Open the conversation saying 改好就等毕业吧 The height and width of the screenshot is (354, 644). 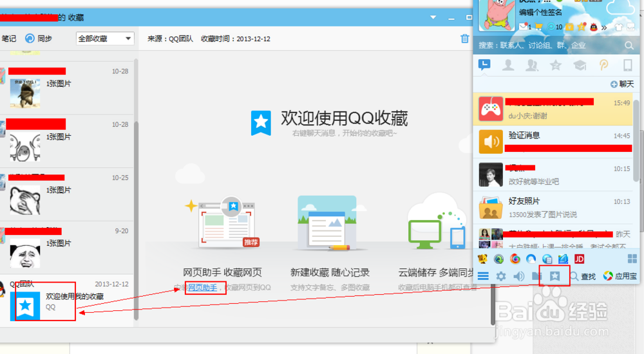[553, 174]
